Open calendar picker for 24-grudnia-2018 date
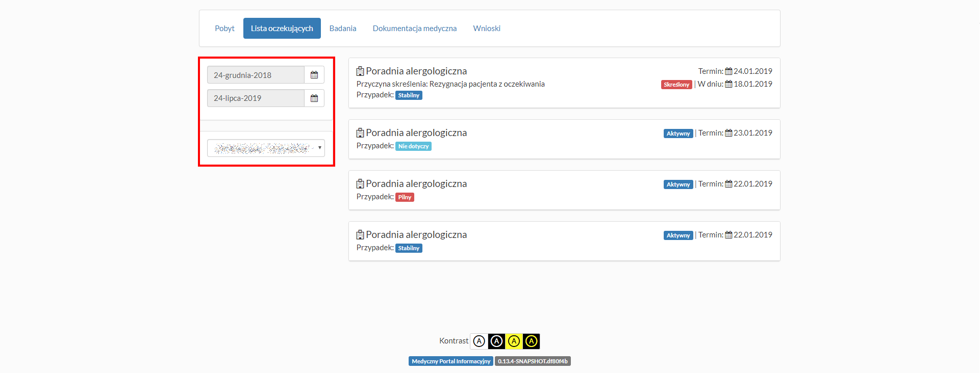 click(314, 75)
